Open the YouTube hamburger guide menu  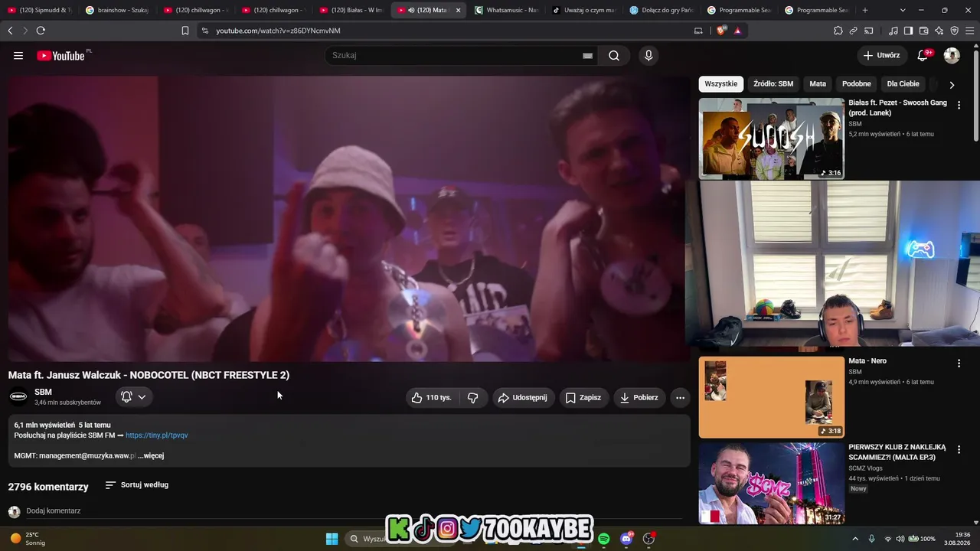[x=18, y=56]
